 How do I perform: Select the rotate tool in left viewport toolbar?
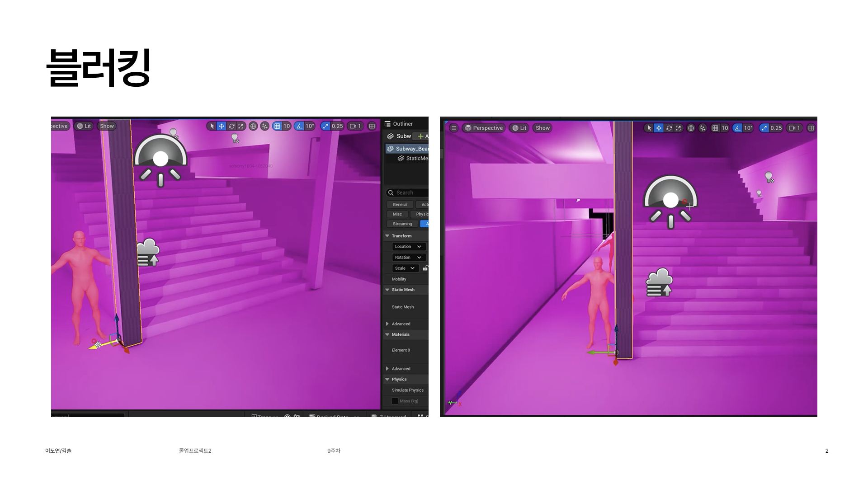click(231, 126)
